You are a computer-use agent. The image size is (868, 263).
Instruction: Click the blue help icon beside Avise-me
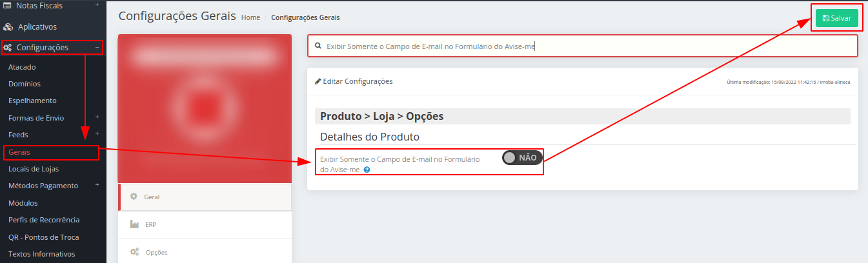click(367, 170)
